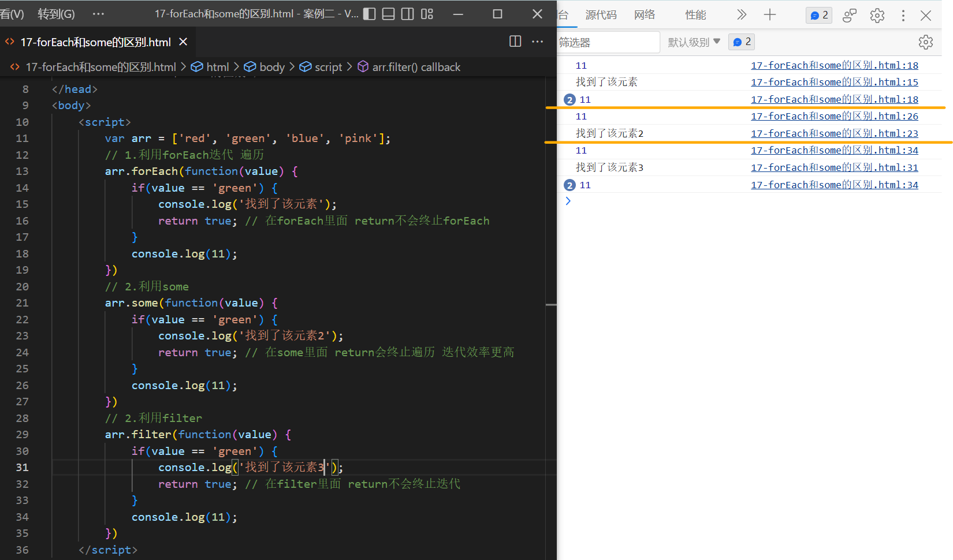Minimize the VS Code window
Viewport: 953px width, 560px height.
(458, 14)
